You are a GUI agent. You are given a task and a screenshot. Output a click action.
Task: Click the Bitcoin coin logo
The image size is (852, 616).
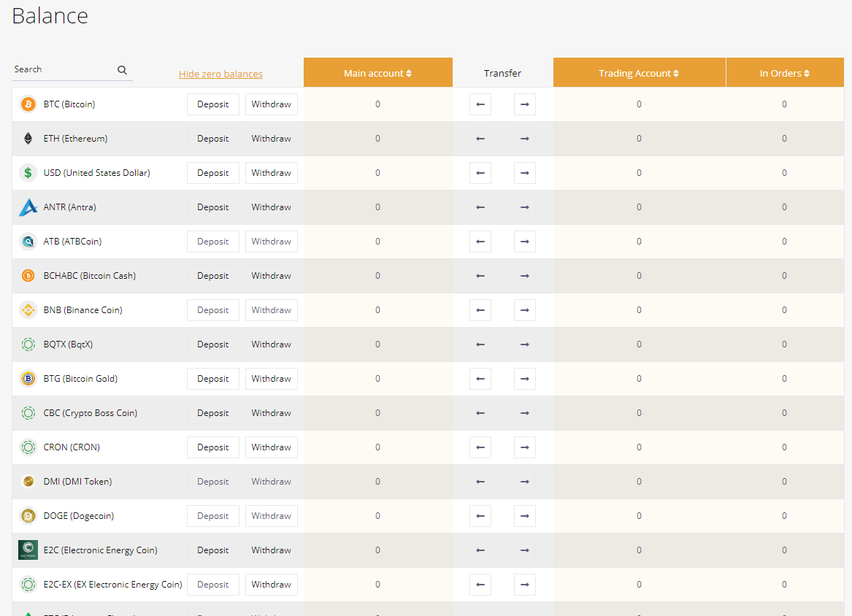(28, 104)
